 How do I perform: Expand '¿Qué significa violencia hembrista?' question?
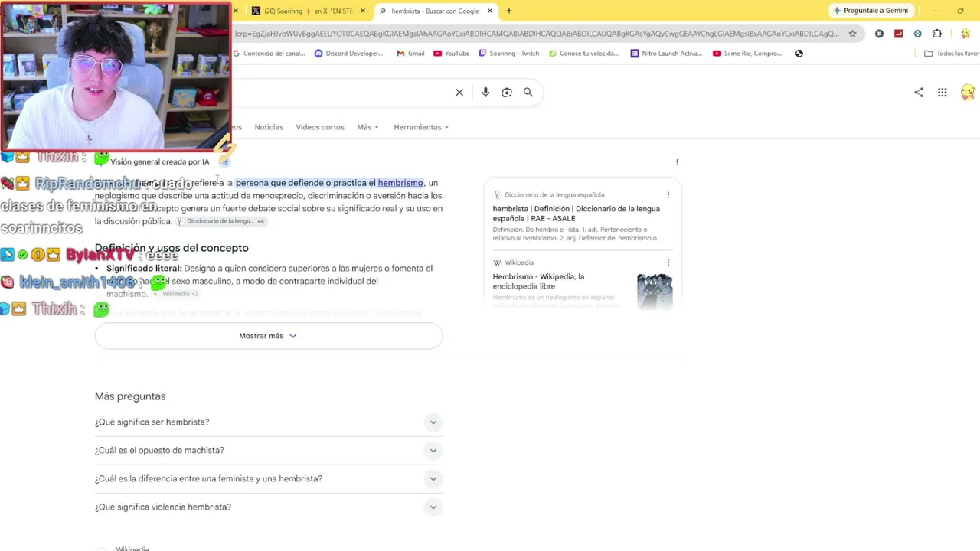tap(269, 507)
